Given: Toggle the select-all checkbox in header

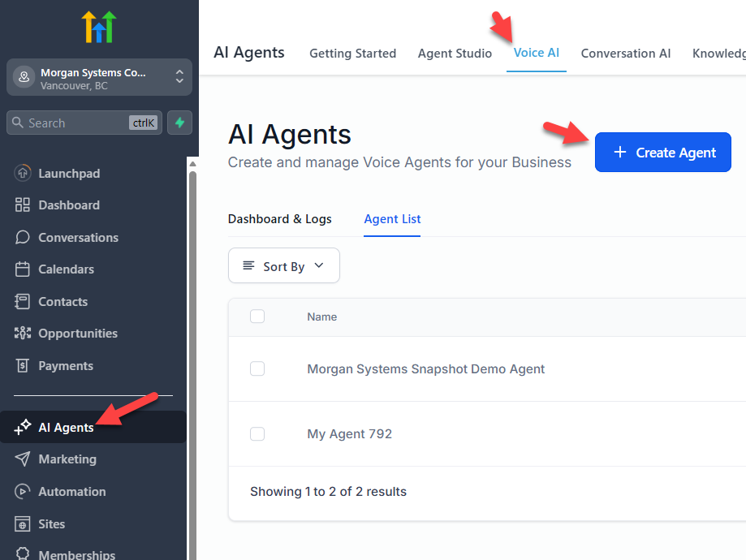Looking at the screenshot, I should (257, 317).
